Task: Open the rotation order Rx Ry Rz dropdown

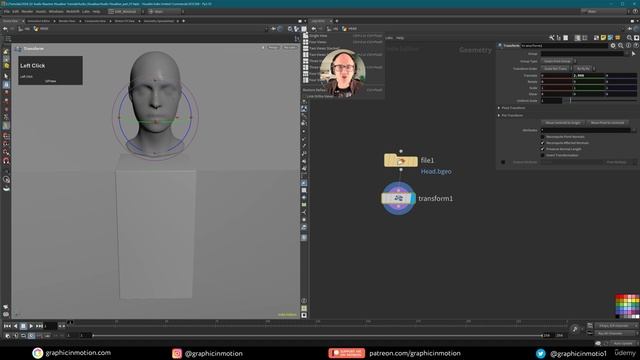Action: point(584,69)
